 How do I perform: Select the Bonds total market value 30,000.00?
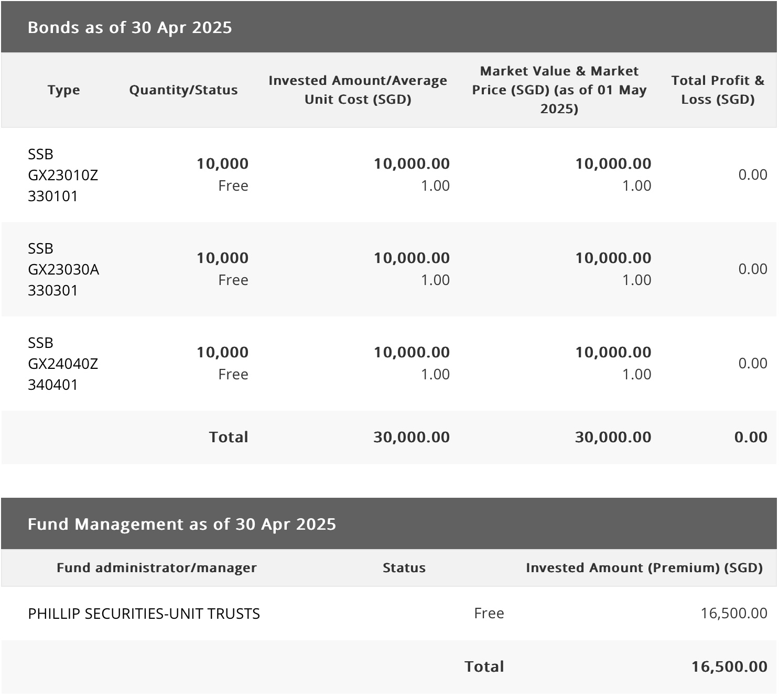613,437
